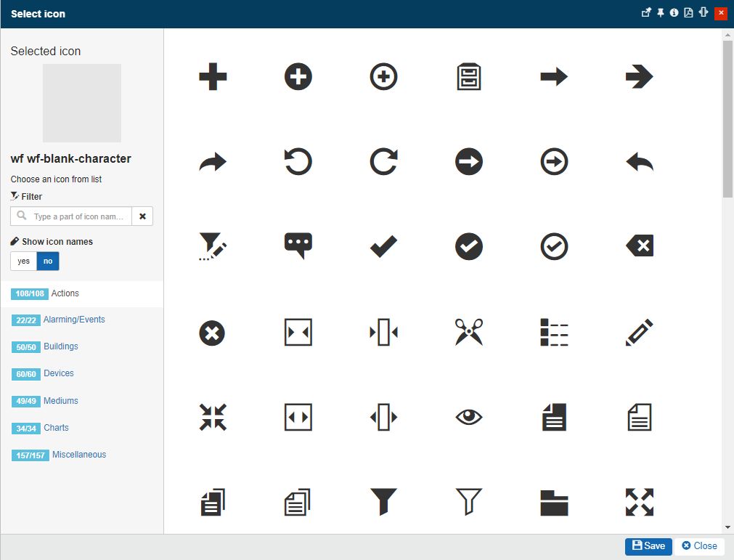Keep Show icon names on no
734x560 pixels.
(x=47, y=261)
